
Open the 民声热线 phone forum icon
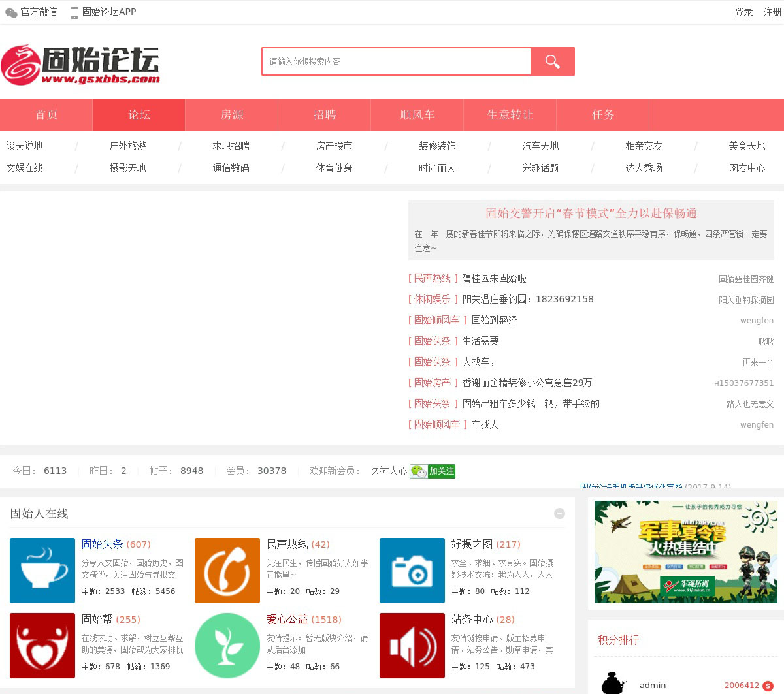227,570
